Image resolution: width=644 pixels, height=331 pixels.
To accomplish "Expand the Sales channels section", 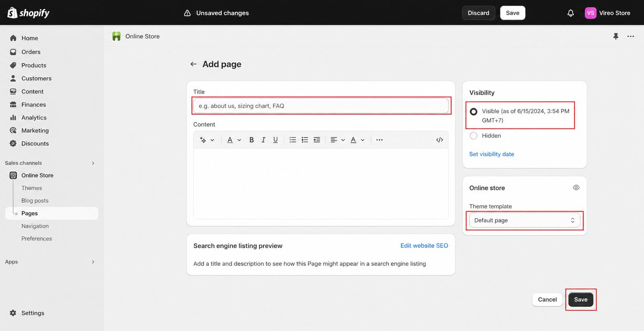I will coord(93,163).
